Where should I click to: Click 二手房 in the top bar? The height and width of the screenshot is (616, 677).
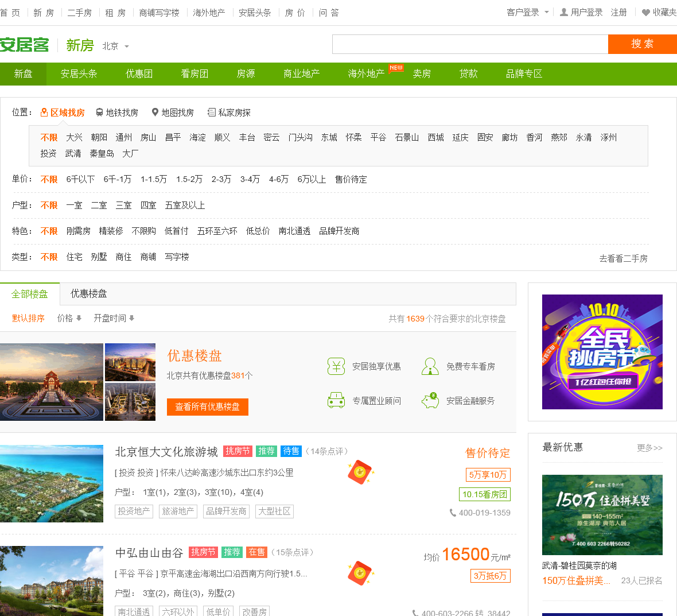[79, 13]
